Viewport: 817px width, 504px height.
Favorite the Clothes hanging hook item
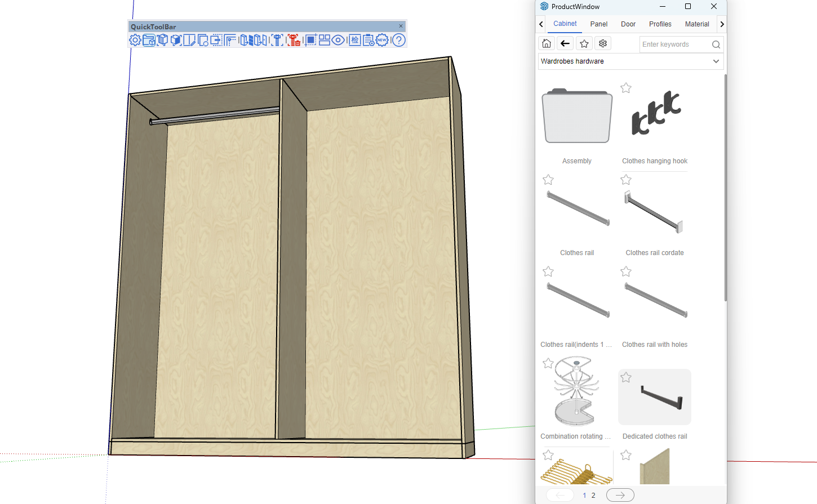coord(626,88)
